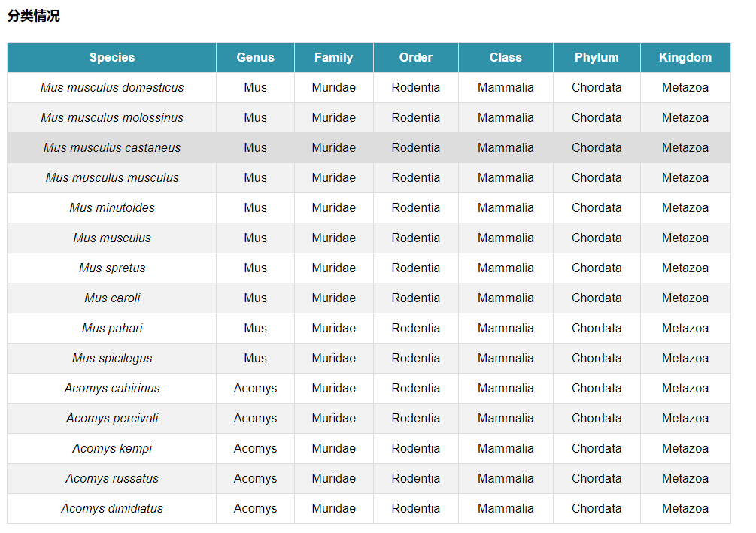The image size is (756, 533).
Task: Select the Mus musculus musculus cell
Action: pos(112,178)
